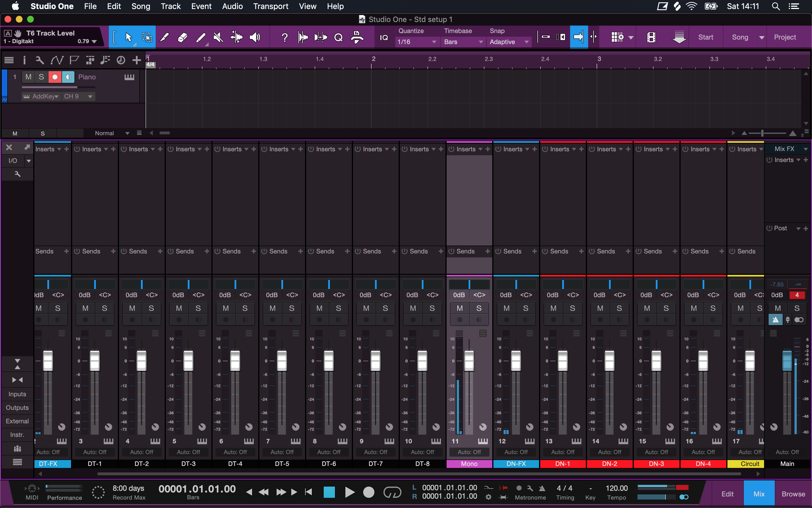Mute the Piano track

[x=28, y=77]
